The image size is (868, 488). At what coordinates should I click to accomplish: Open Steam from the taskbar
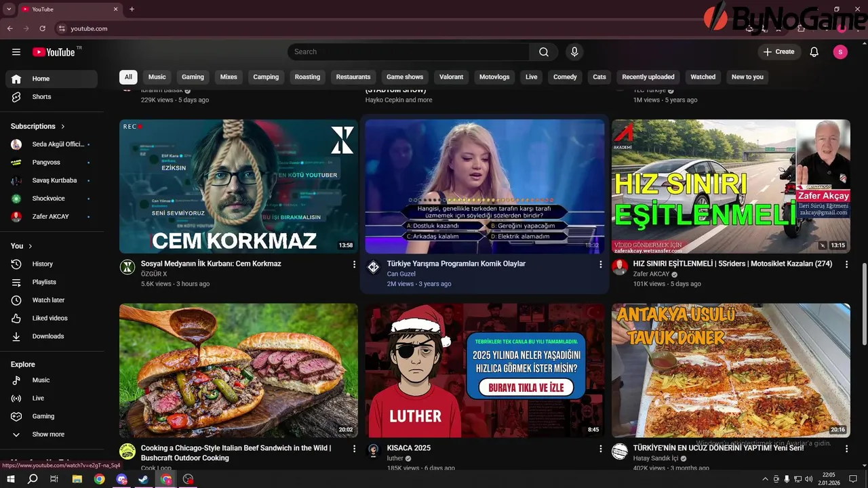(144, 479)
